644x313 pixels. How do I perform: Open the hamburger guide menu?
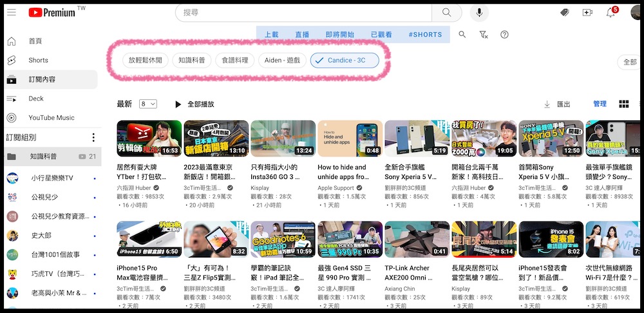point(11,12)
